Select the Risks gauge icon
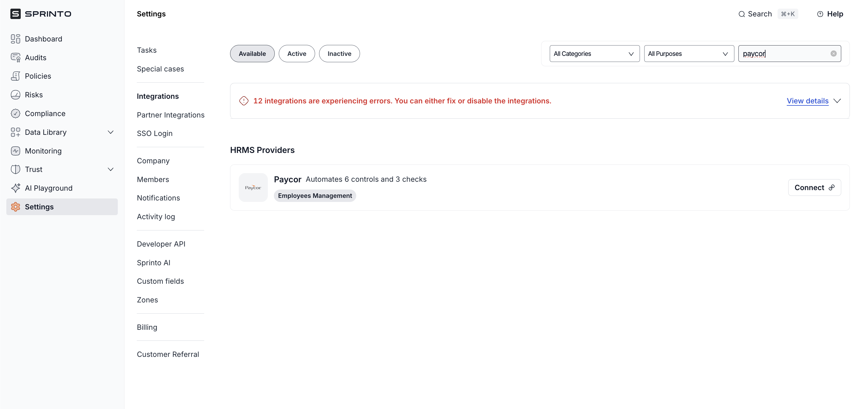 16,95
